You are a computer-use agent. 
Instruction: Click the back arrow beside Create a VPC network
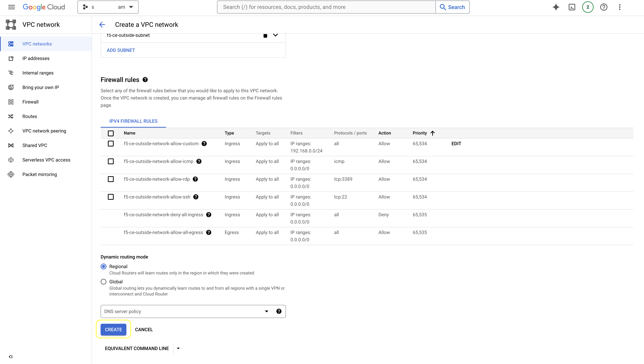102,24
